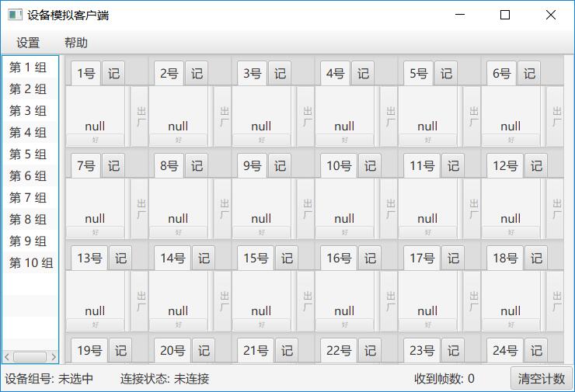
Task: Click the 17号 device button
Action: (422, 258)
